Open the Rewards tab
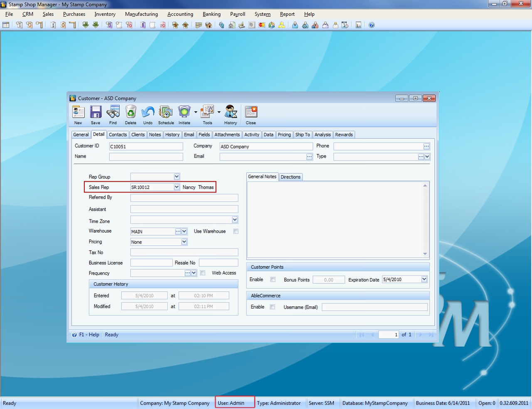 (x=344, y=135)
